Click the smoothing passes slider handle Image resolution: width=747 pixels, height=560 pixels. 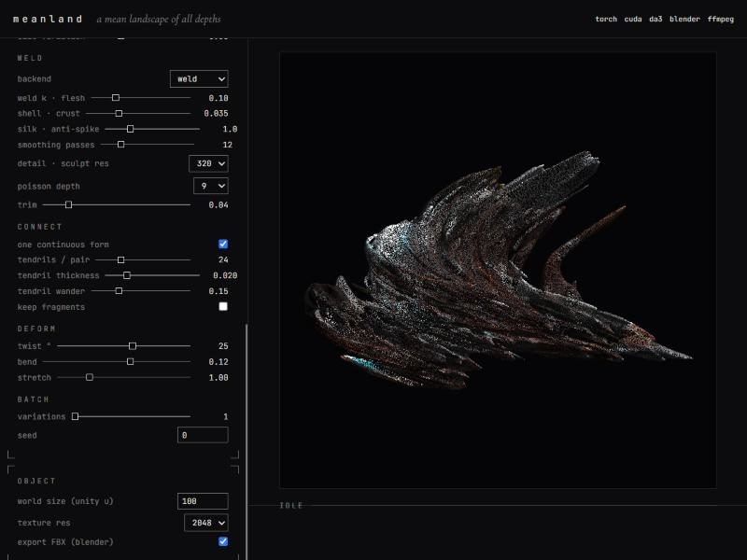[x=121, y=145]
